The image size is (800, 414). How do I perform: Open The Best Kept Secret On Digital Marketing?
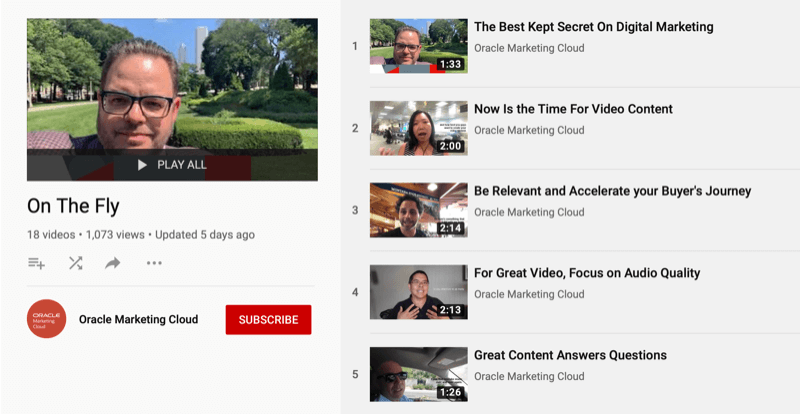[x=593, y=27]
